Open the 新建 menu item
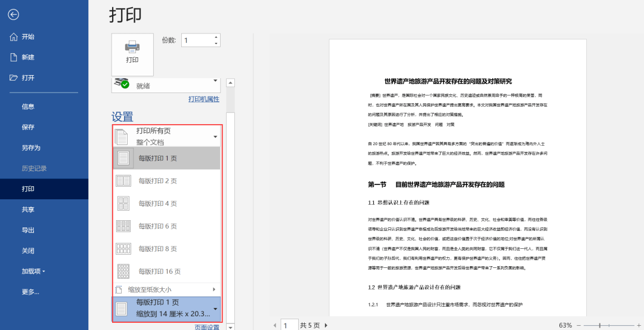Viewport: 644px width, 330px height. tap(28, 57)
